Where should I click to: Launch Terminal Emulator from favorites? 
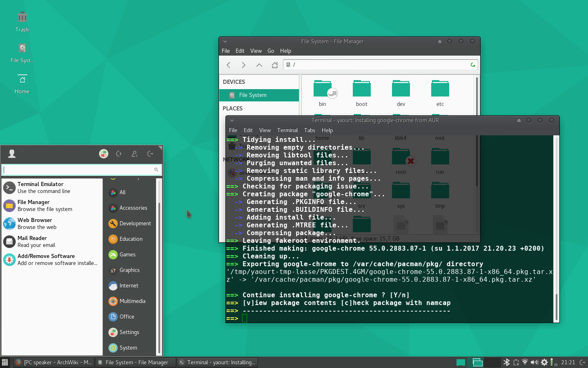52,188
